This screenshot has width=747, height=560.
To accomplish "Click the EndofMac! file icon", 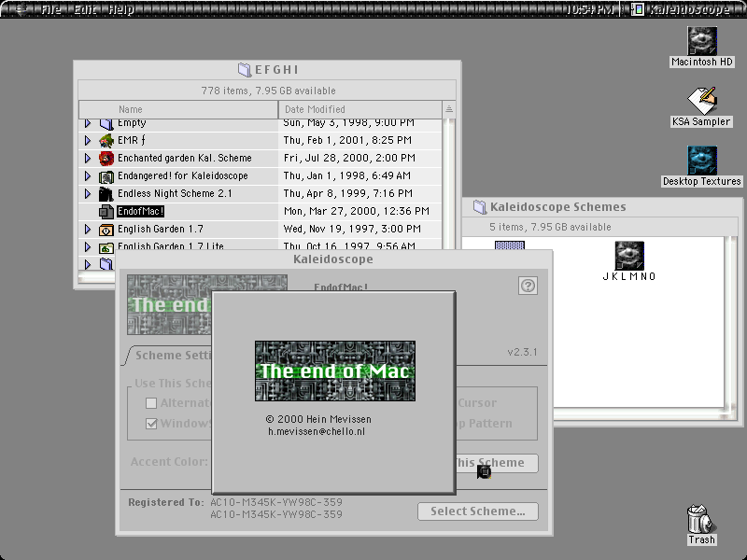I will 106,212.
